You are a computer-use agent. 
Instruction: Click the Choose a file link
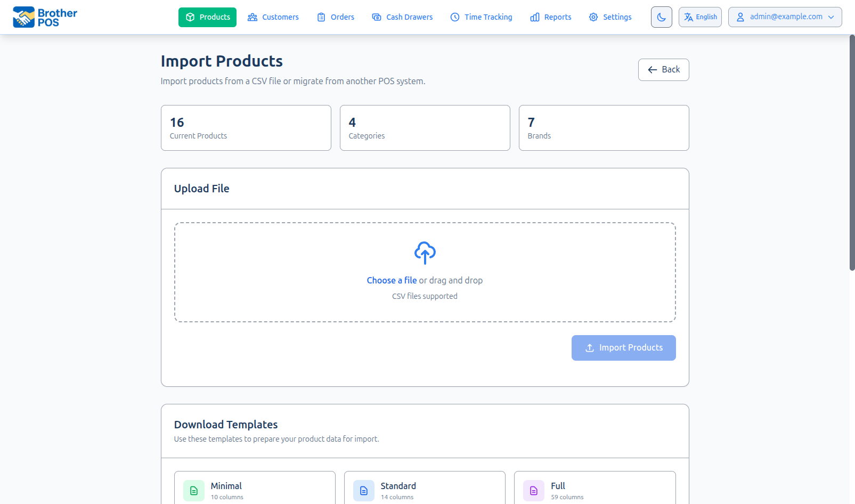tap(392, 280)
